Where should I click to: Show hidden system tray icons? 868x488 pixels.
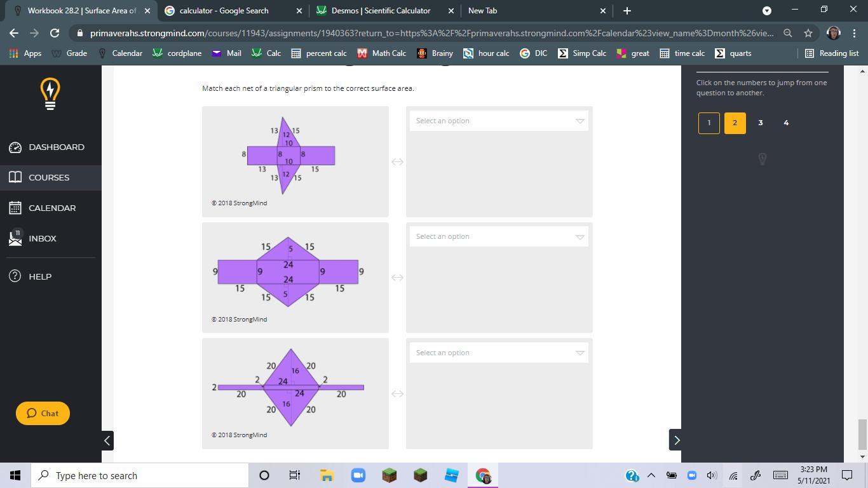(651, 475)
